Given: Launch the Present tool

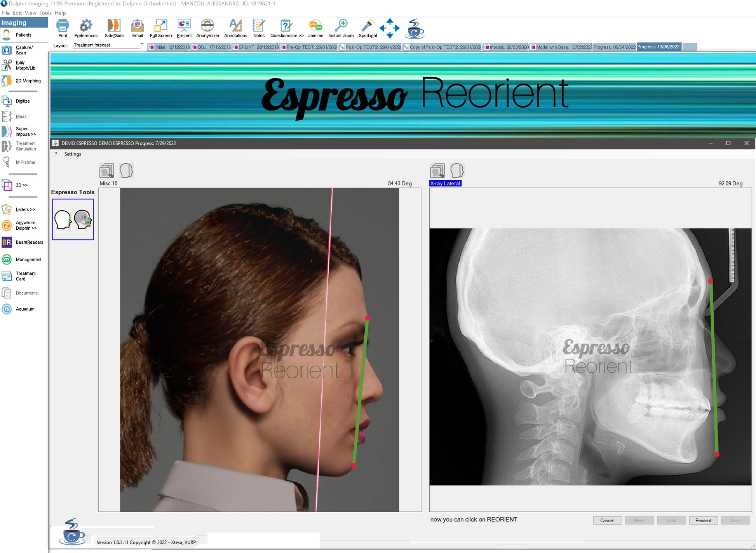Looking at the screenshot, I should (x=184, y=28).
